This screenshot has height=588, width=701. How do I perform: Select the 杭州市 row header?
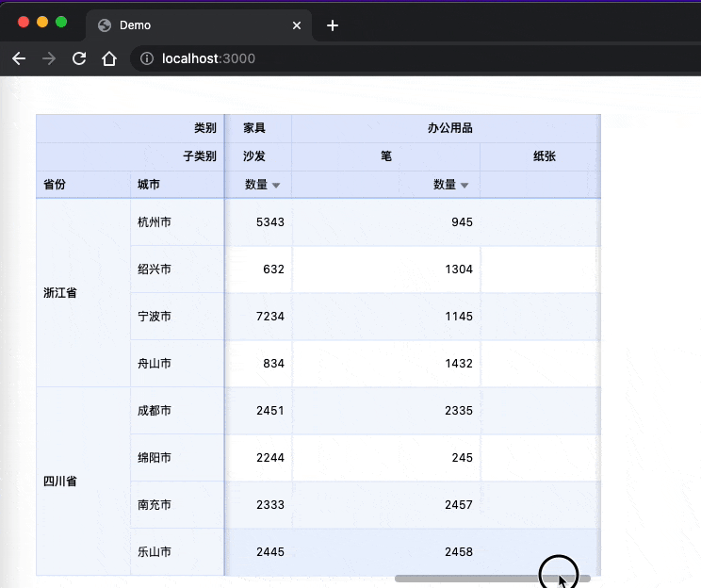point(177,222)
